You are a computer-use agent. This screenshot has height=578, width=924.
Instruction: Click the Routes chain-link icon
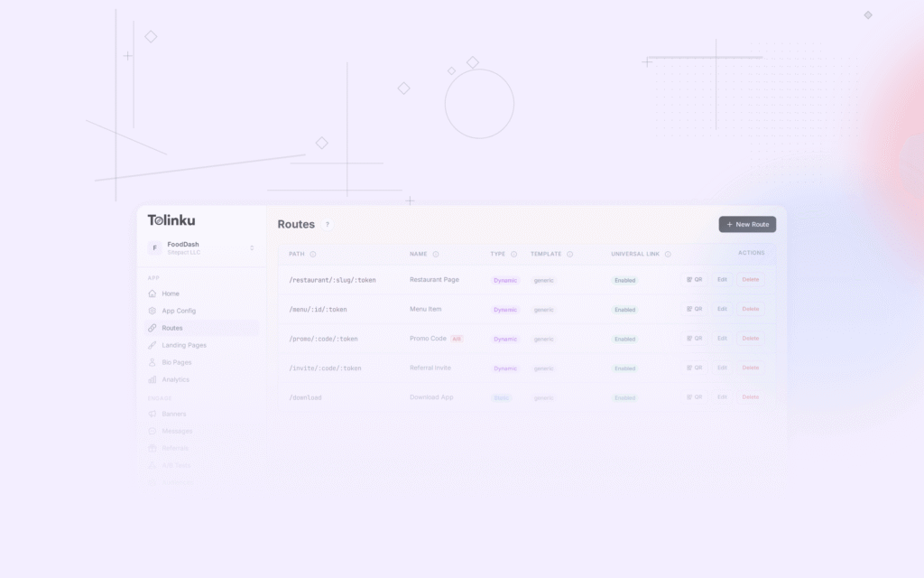tap(152, 328)
